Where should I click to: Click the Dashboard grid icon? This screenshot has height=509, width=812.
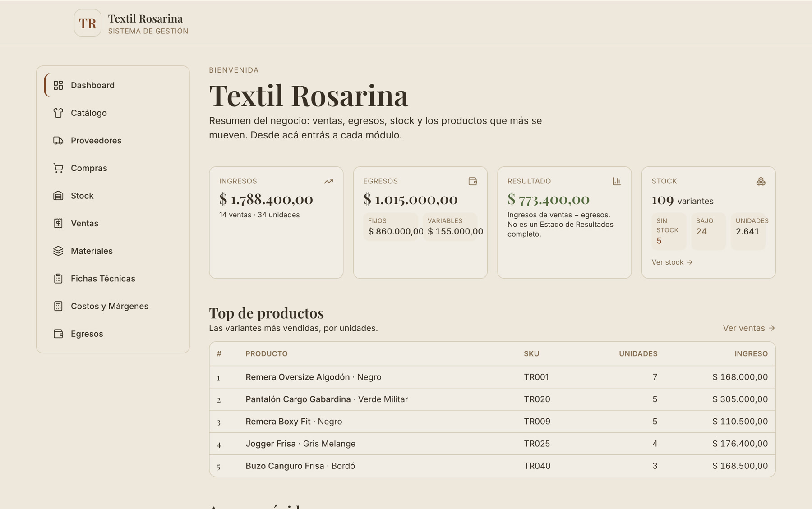pyautogui.click(x=58, y=85)
